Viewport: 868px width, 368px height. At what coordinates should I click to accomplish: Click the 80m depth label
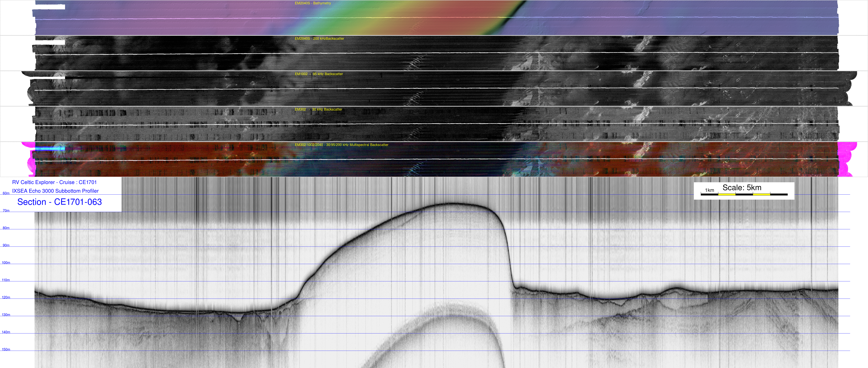pos(6,228)
